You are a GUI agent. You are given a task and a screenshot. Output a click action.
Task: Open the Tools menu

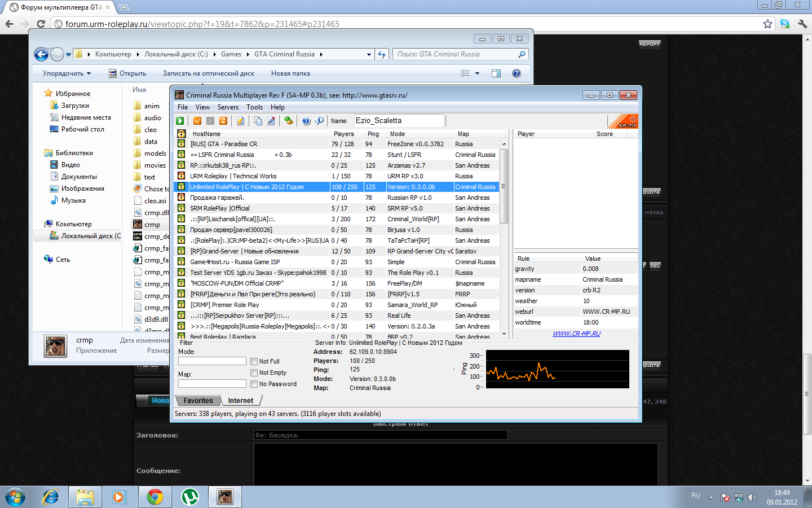point(254,107)
